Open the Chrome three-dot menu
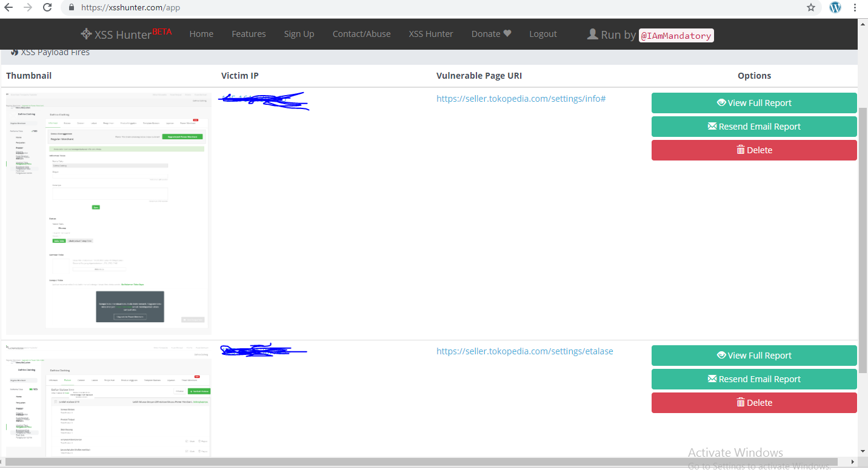Viewport: 868px width, 470px height. (x=856, y=8)
